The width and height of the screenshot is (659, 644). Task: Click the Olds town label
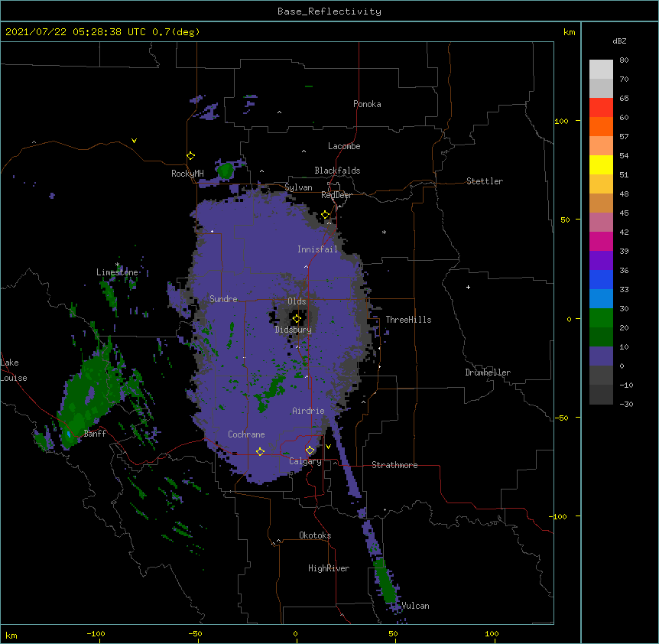pyautogui.click(x=297, y=301)
